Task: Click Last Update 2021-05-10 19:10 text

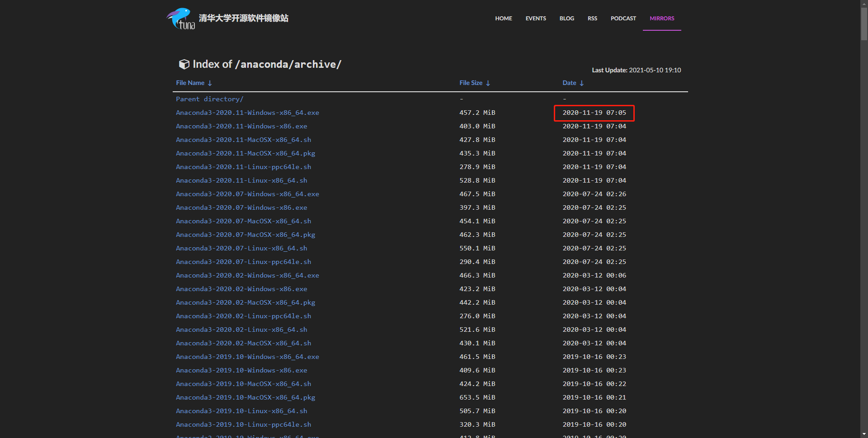Action: pos(636,70)
